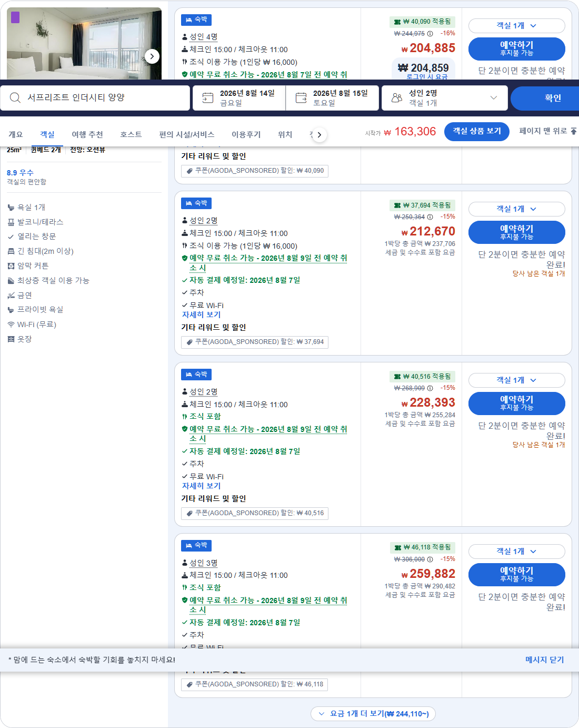Click free cancellation text in ₩259,882 offer
Screen dimensions: 579x728
pyautogui.click(x=268, y=605)
